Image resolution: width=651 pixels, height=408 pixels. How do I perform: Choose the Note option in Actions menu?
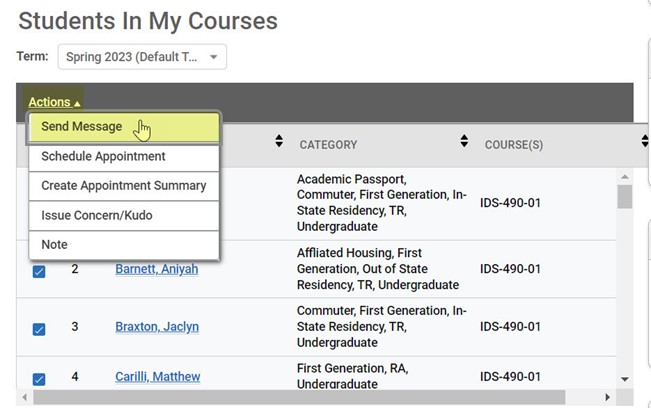[x=55, y=245]
